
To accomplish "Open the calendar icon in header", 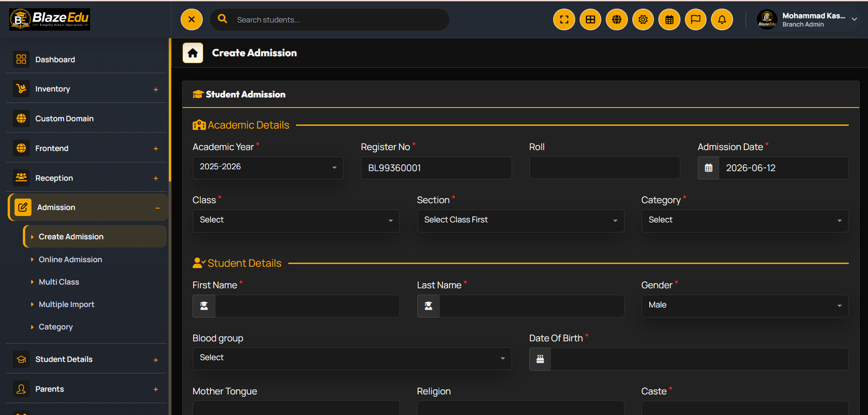I will [x=669, y=20].
